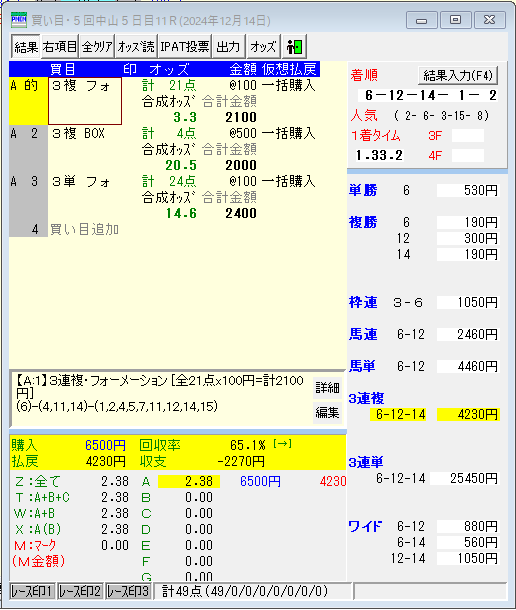Click the A 的 row marker

28,101
